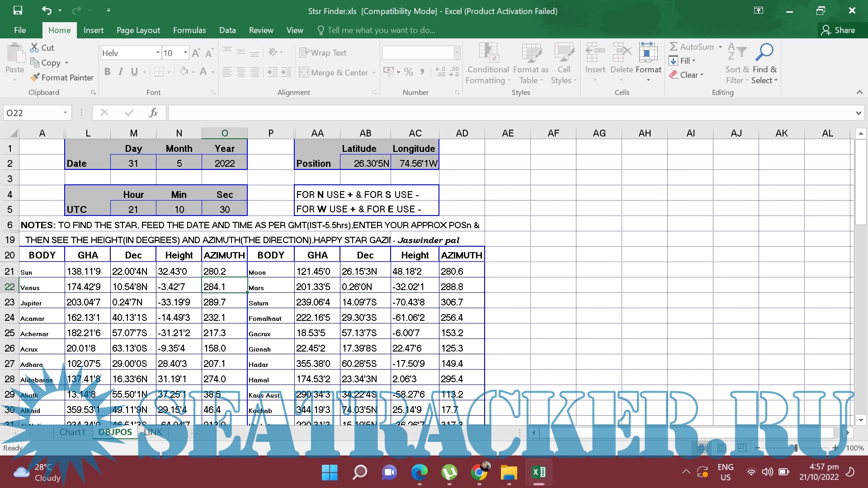Click the zoom slider handle

(796, 448)
